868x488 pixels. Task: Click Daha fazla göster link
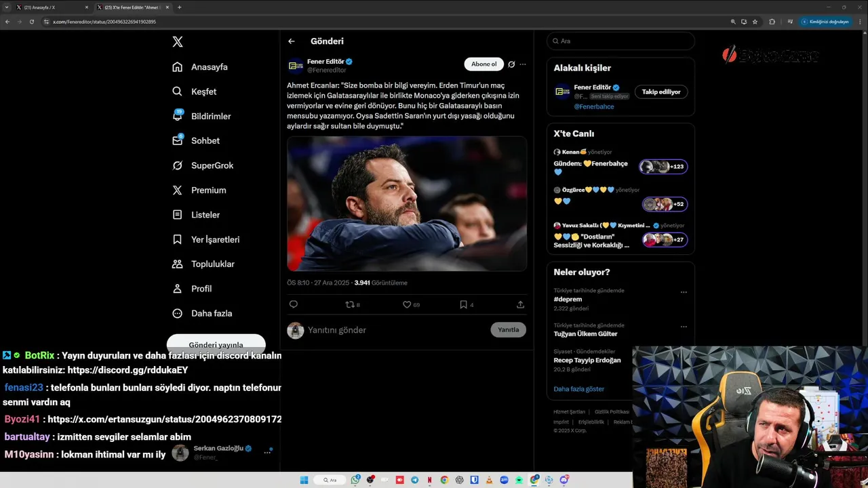578,389
